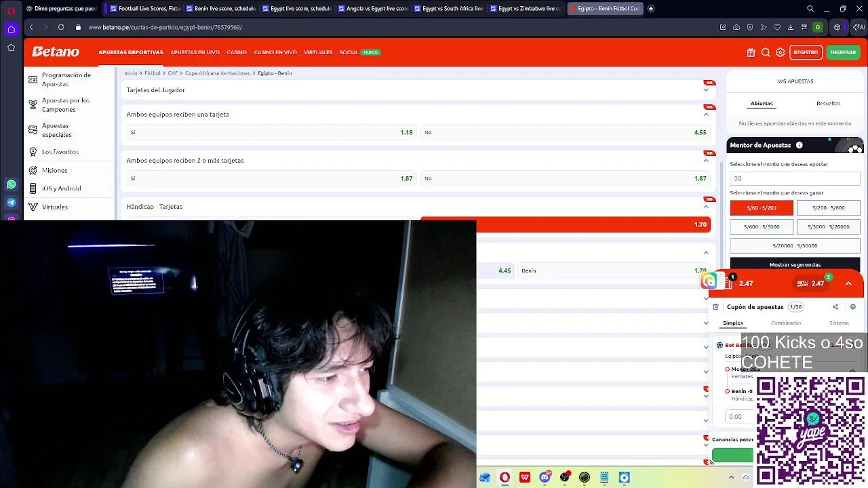Image resolution: width=868 pixels, height=488 pixels.
Task: Select S/60 - S/200 winnings range
Action: pyautogui.click(x=762, y=208)
